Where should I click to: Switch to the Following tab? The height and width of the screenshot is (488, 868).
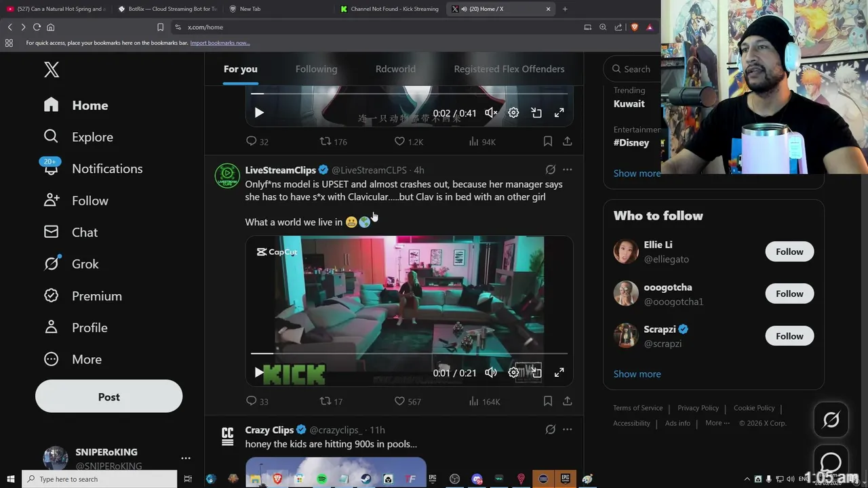pos(316,69)
